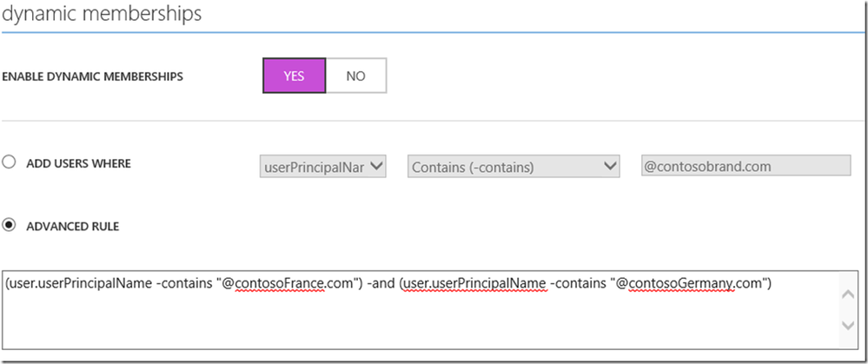Click the @contosobrand.com value field

click(745, 166)
